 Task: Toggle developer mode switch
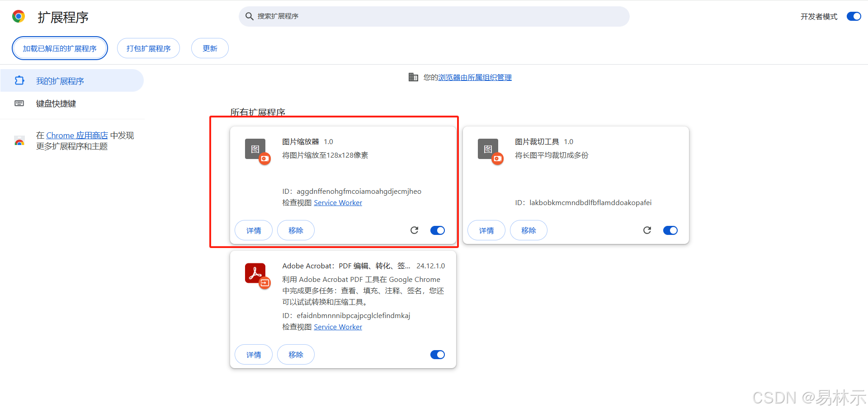[x=854, y=16]
